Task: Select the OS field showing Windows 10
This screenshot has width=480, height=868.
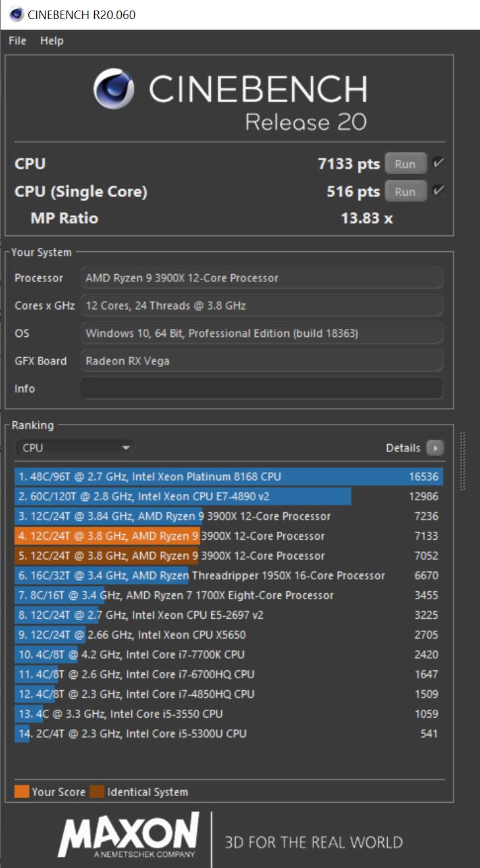Action: (x=261, y=333)
